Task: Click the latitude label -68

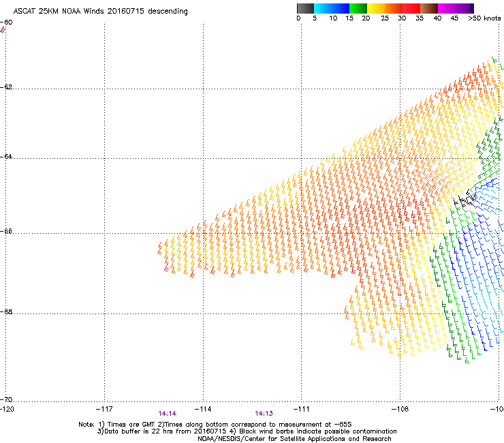Action: (6, 311)
